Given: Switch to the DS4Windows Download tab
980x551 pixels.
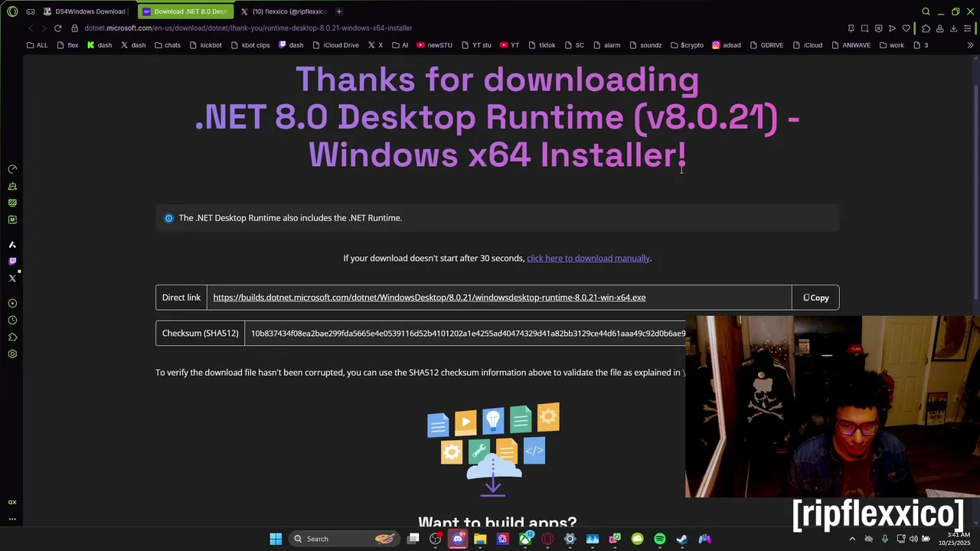Looking at the screenshot, I should pyautogui.click(x=84, y=11).
